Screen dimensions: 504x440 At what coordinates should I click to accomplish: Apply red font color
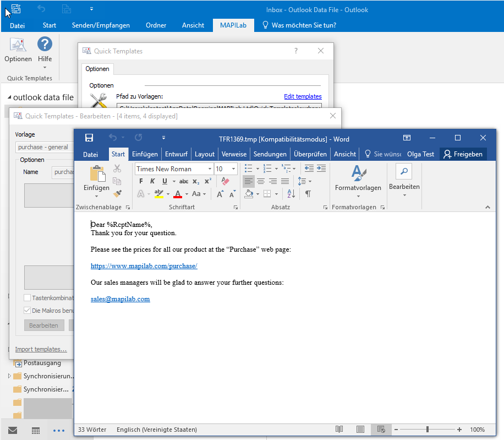[x=178, y=194]
